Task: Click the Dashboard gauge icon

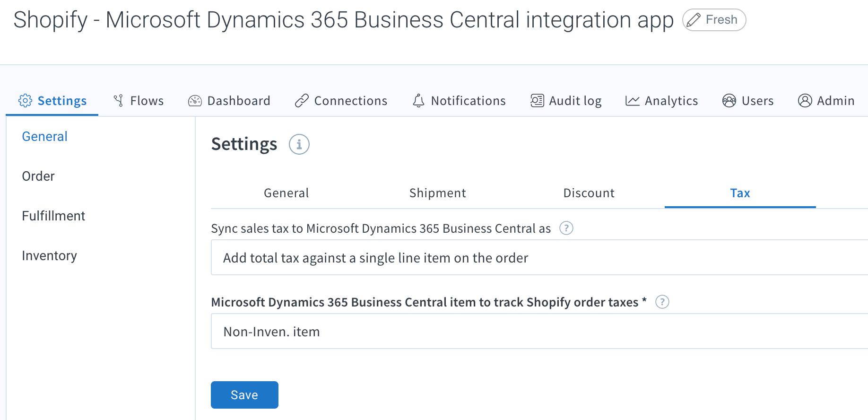Action: (195, 101)
